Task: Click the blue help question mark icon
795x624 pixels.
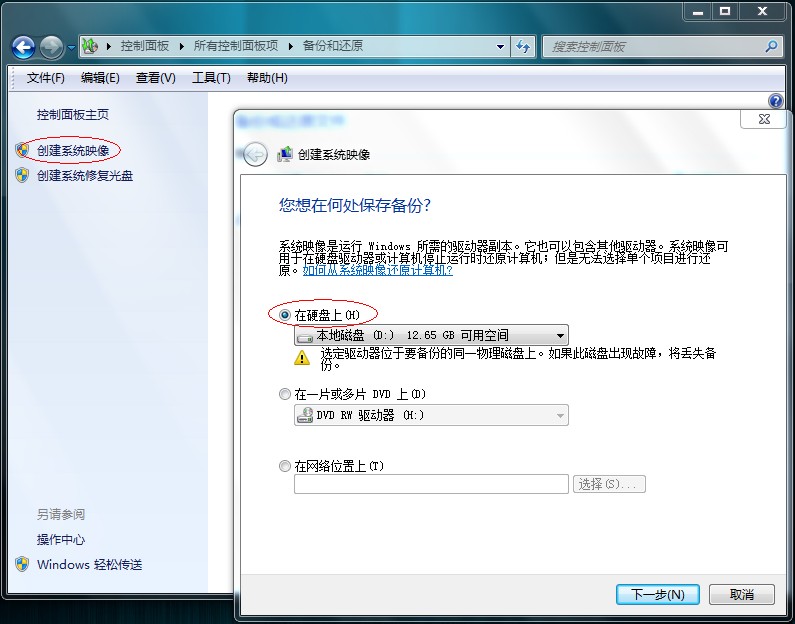Action: pos(776,101)
